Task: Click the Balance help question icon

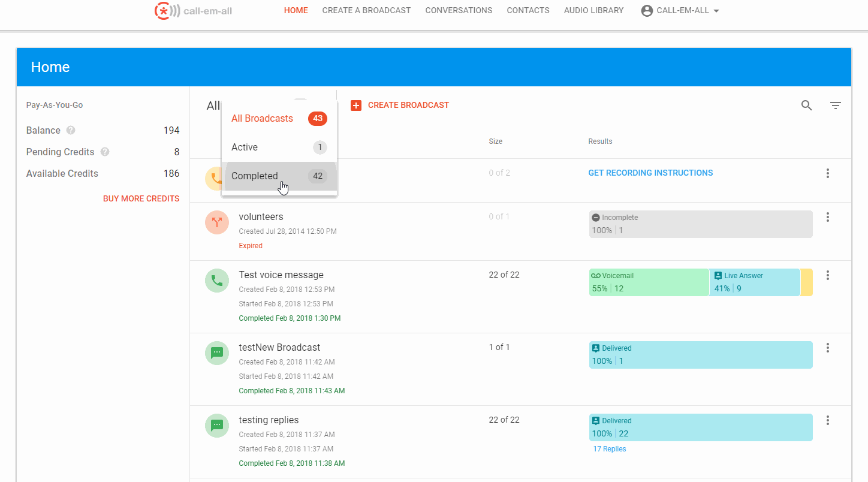Action: click(x=71, y=130)
